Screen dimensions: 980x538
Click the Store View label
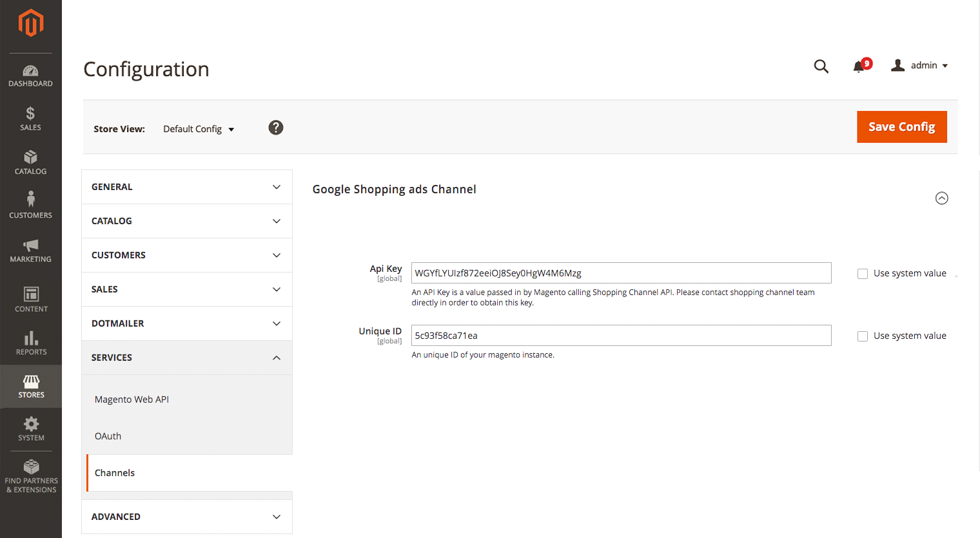(119, 129)
